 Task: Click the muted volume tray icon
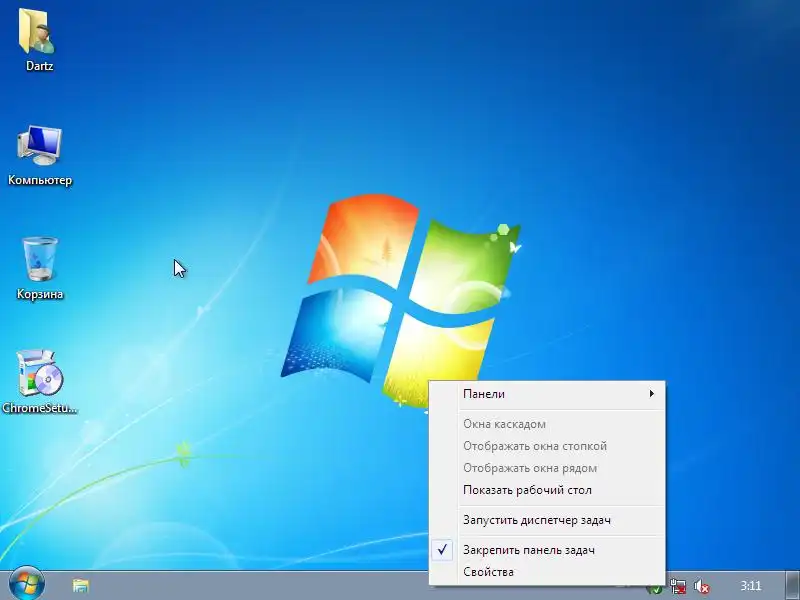click(702, 587)
